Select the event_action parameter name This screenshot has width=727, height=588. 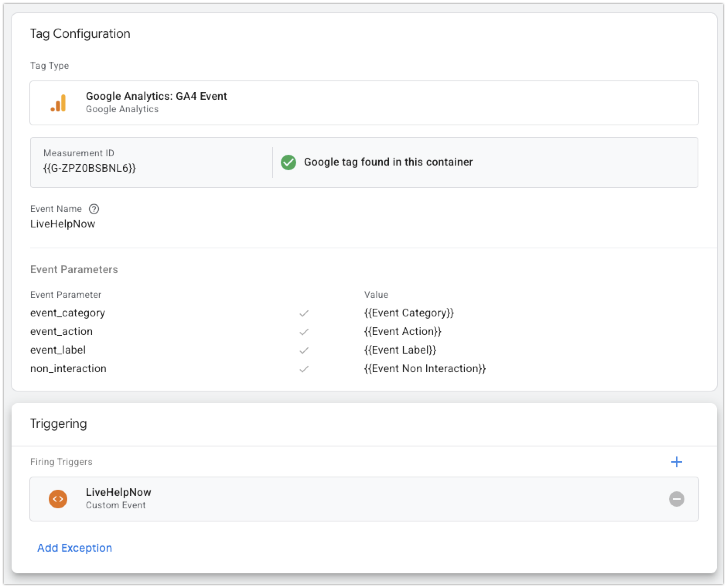(61, 331)
